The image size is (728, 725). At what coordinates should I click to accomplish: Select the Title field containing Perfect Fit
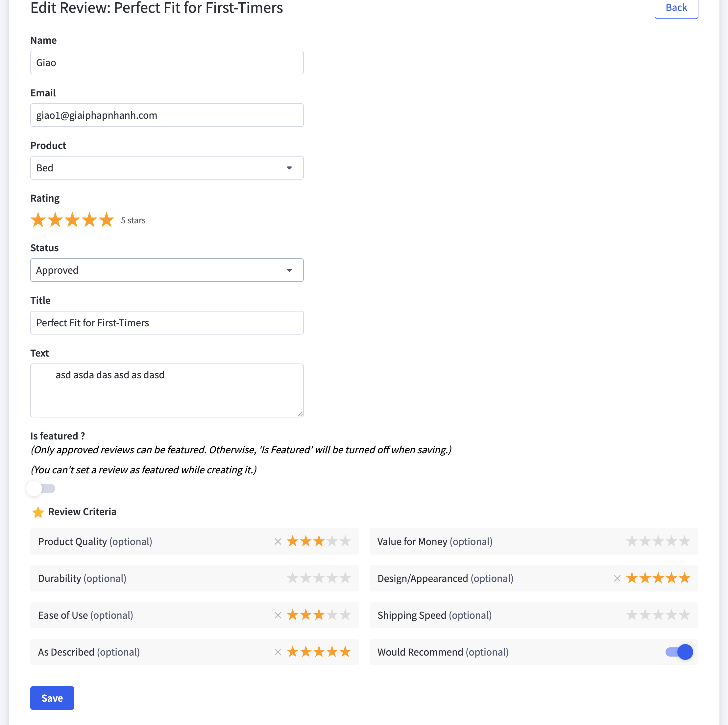[167, 323]
